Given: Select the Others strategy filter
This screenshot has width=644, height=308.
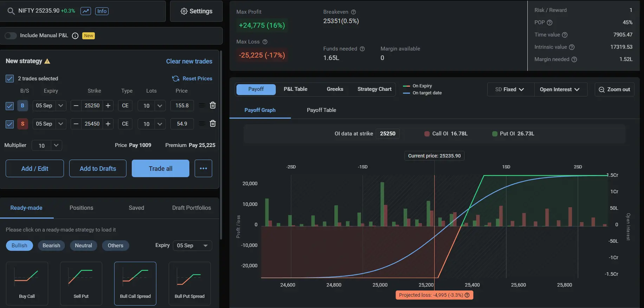Looking at the screenshot, I should point(116,246).
